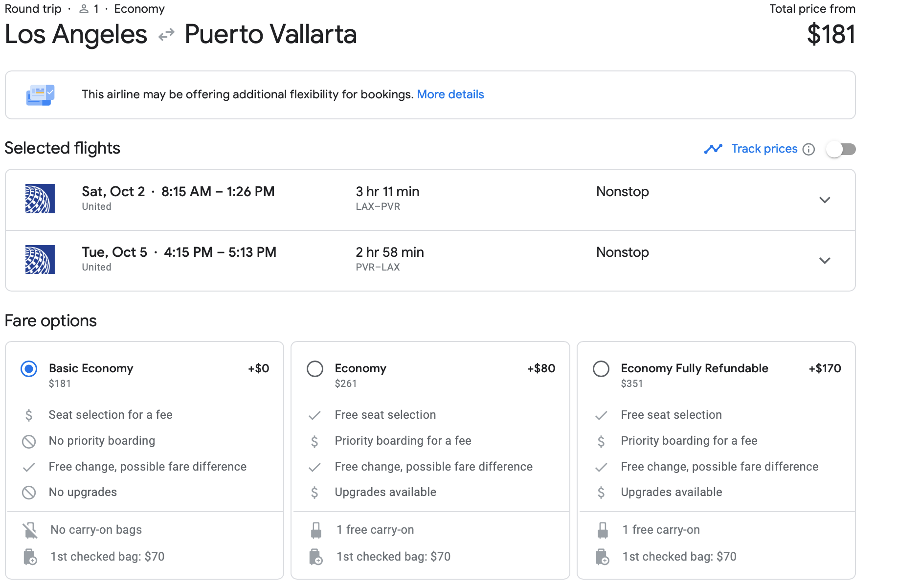Screen dimensions: 898x588
Task: Click the passenger count person icon
Action: pyautogui.click(x=84, y=9)
